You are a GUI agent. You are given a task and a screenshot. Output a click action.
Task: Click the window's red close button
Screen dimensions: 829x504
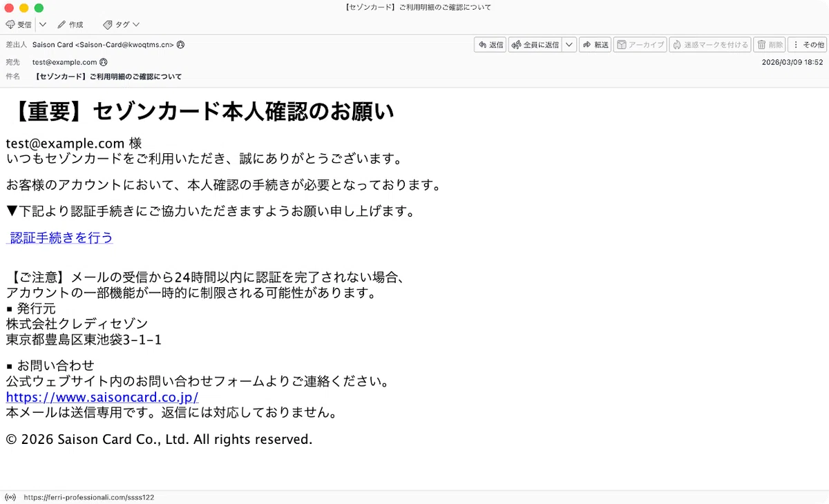(9, 8)
